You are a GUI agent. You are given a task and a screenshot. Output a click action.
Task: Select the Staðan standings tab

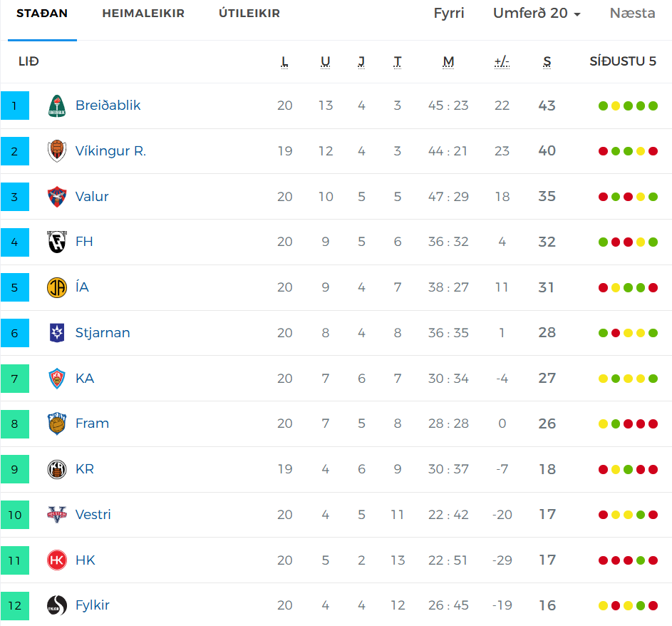coord(42,14)
